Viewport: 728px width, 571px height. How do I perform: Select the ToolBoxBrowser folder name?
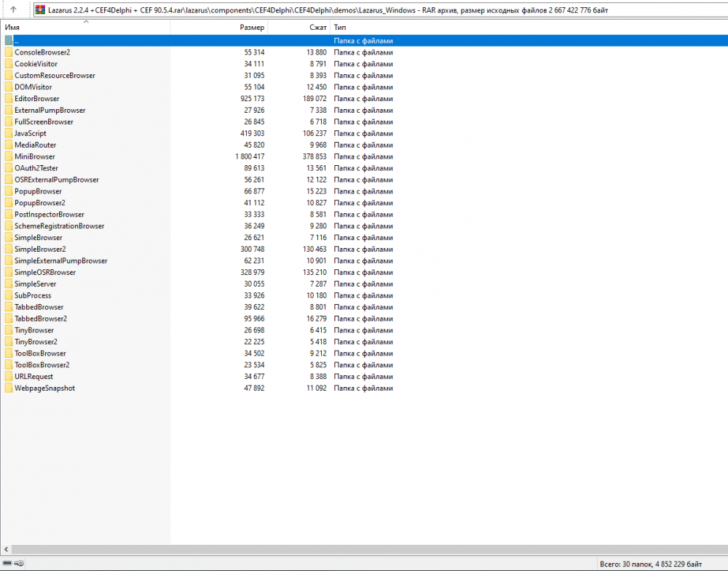click(x=40, y=354)
